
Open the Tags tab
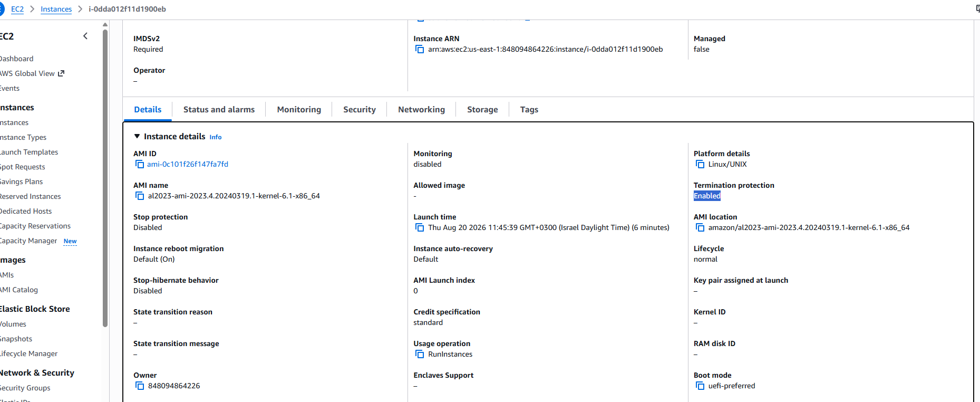coord(529,109)
